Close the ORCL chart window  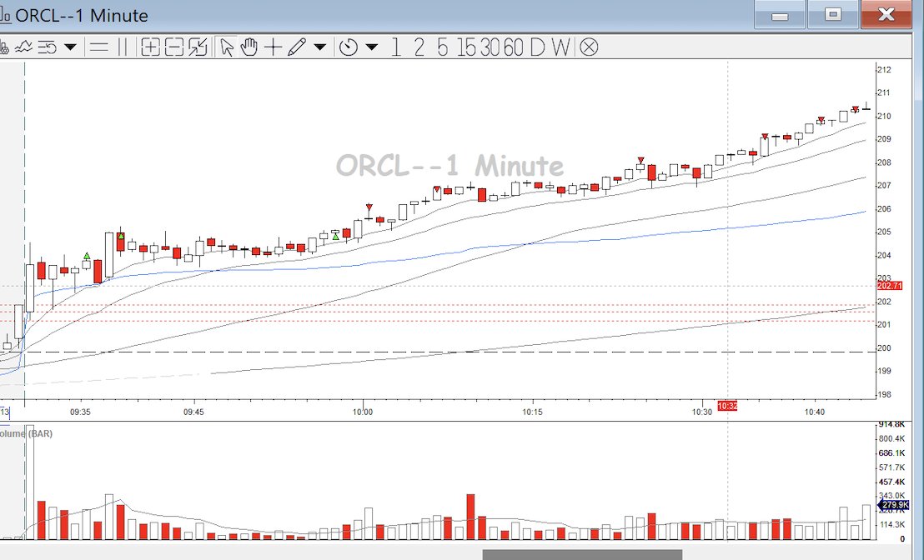coord(886,14)
